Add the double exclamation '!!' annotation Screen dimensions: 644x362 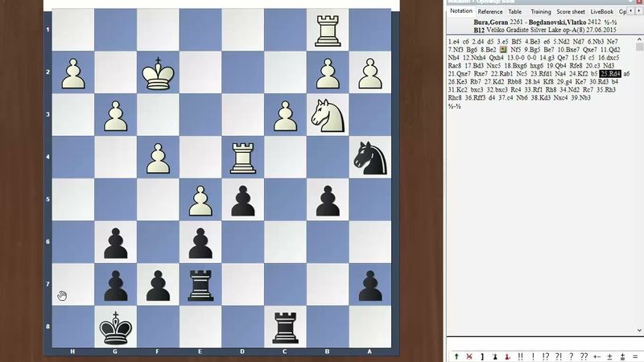point(521,356)
